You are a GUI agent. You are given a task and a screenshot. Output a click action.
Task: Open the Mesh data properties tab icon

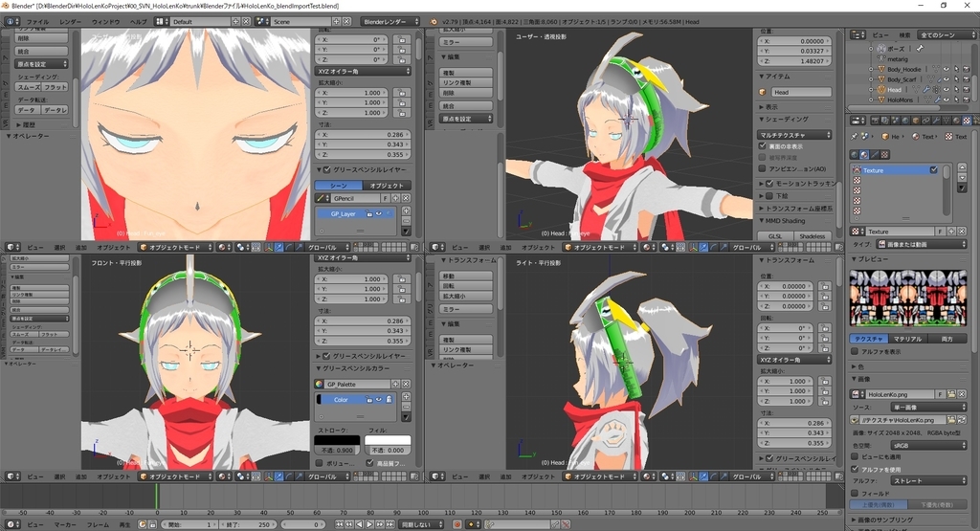click(x=947, y=121)
